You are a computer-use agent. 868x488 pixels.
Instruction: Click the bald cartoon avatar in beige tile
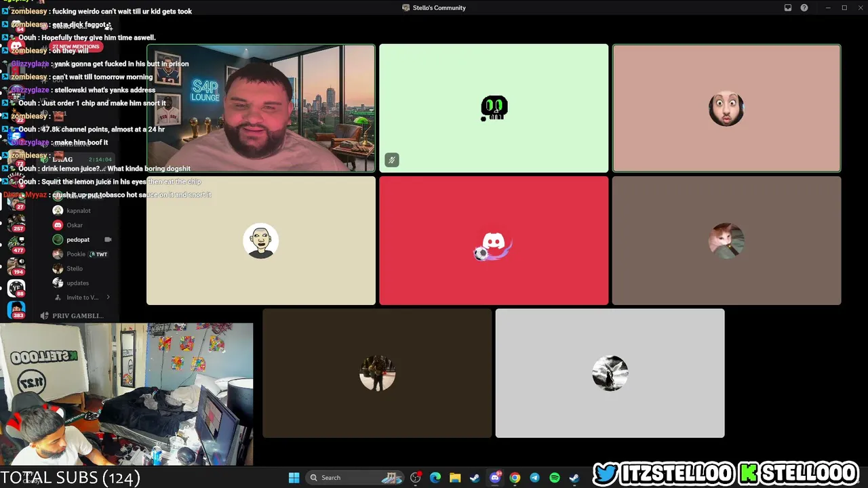pos(261,241)
